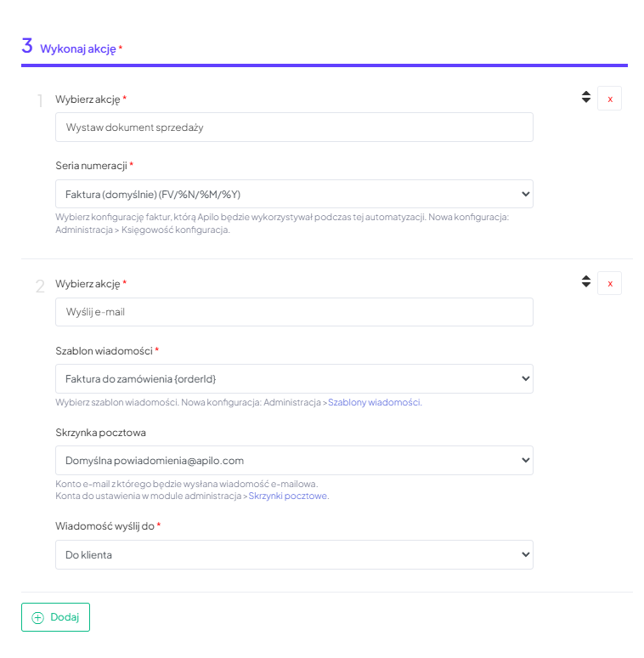Click the plus circle icon beside Dodaj
Viewport: 644px width, 658px height.
[37, 618]
